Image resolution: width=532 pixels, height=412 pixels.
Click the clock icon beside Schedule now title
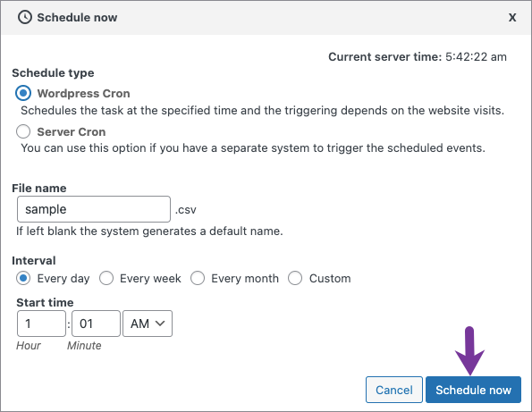point(25,17)
